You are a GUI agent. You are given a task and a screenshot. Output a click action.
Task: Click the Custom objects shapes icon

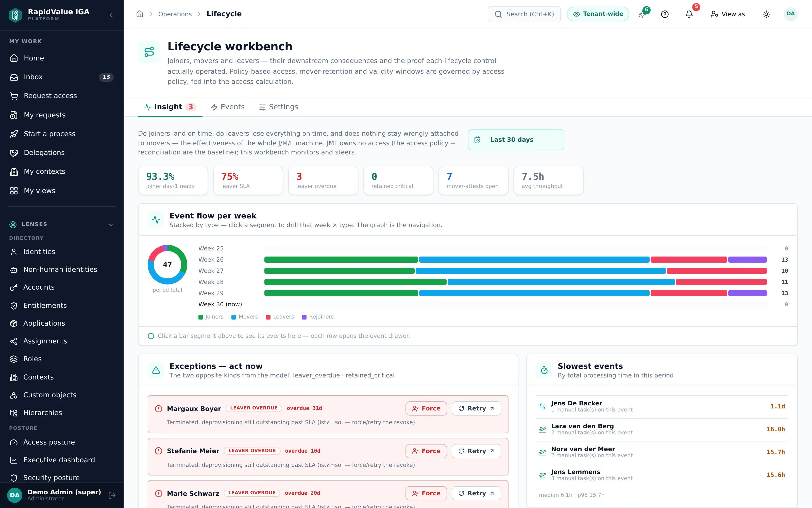point(14,395)
